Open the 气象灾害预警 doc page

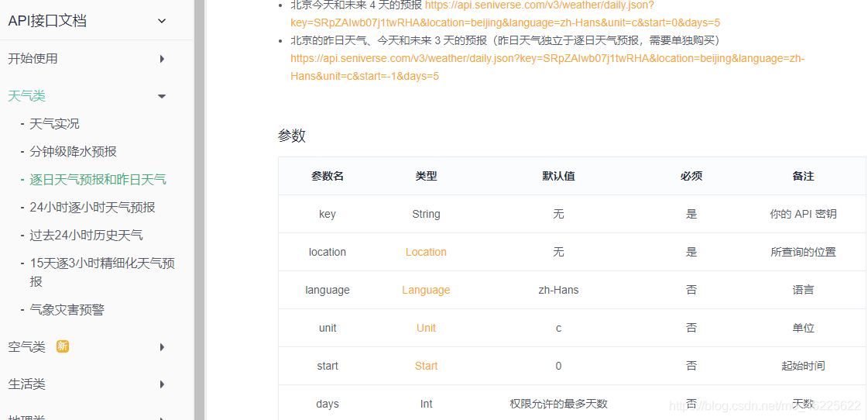tap(67, 310)
